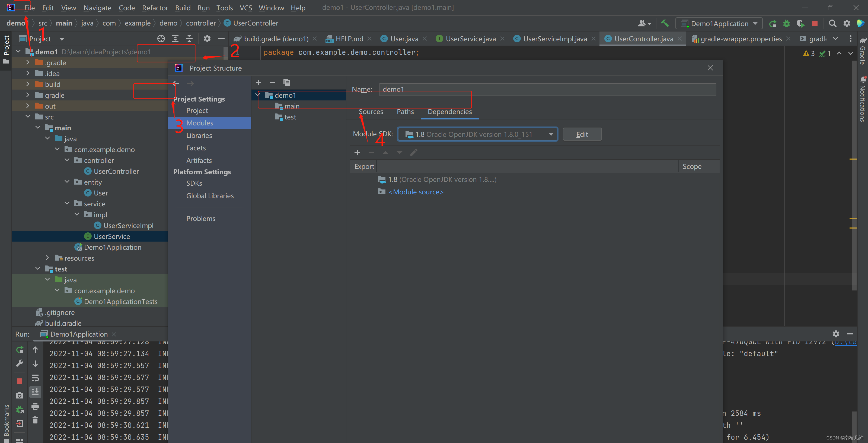Select Libraries in Project Settings
This screenshot has width=868, height=443.
coord(199,135)
